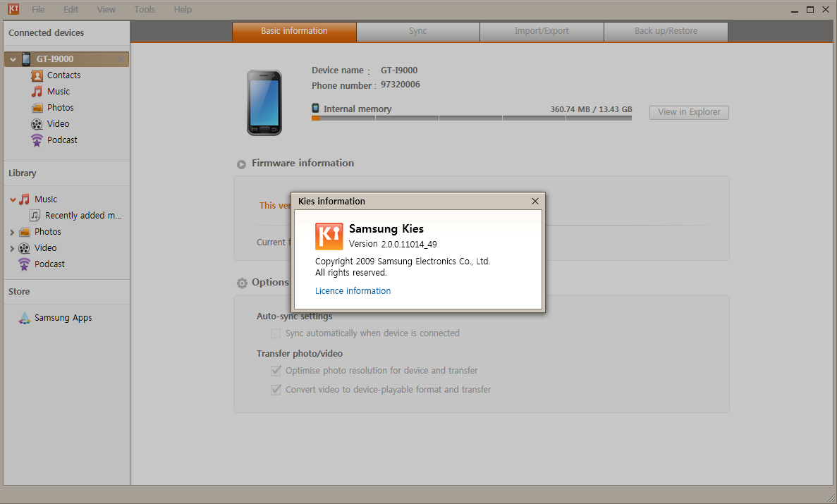The height and width of the screenshot is (504, 837).
Task: Open the Licence information link
Action: [x=353, y=291]
